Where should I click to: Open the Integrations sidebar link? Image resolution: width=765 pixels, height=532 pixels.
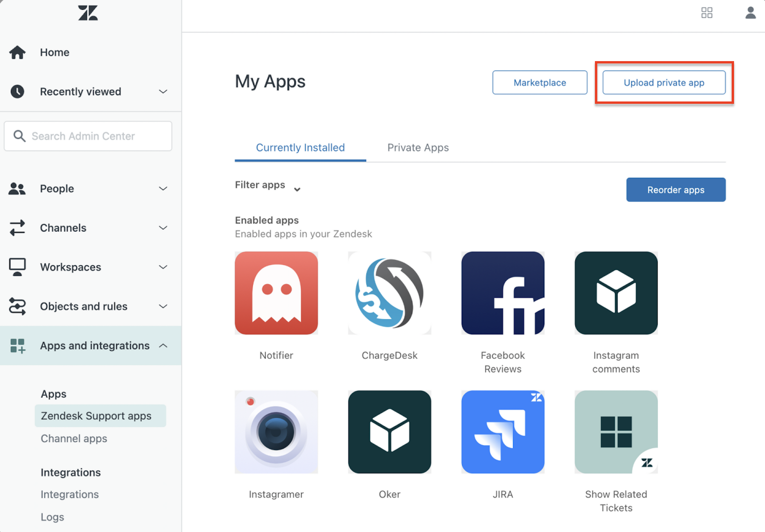(x=69, y=494)
